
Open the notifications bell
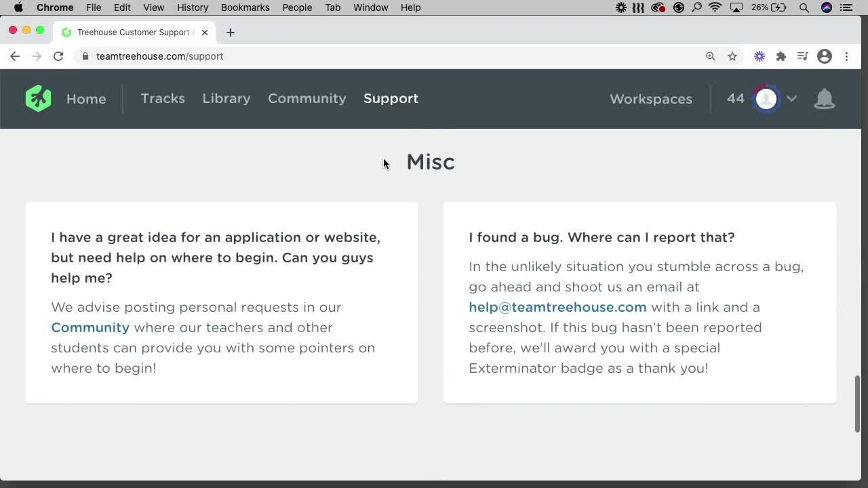(x=825, y=99)
